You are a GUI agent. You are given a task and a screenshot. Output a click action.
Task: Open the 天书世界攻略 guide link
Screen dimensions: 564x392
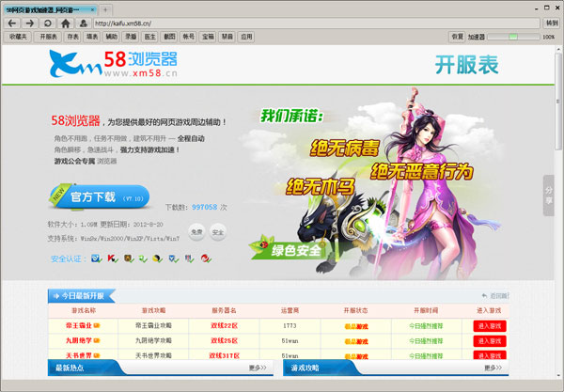(x=153, y=355)
